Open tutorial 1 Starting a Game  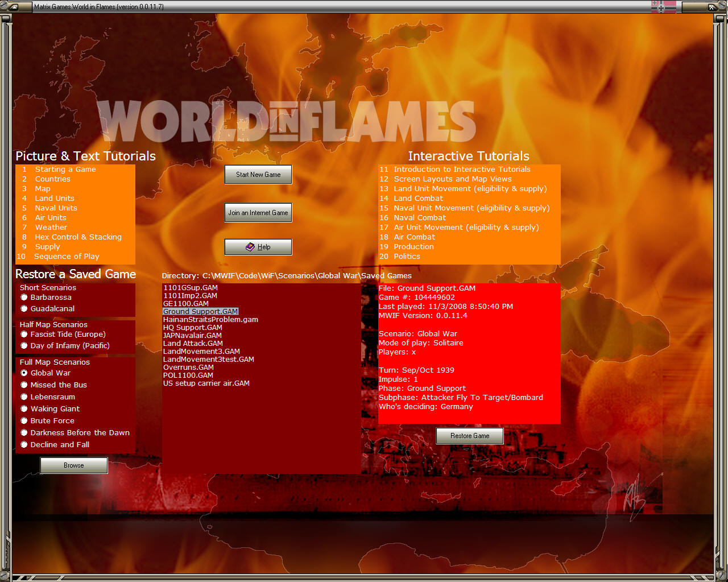(x=75, y=170)
